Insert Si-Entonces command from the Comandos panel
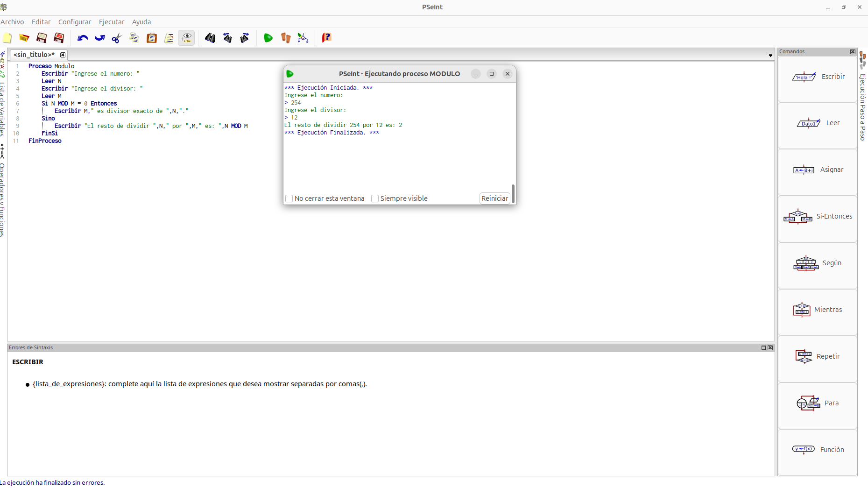The image size is (868, 488). click(x=818, y=217)
